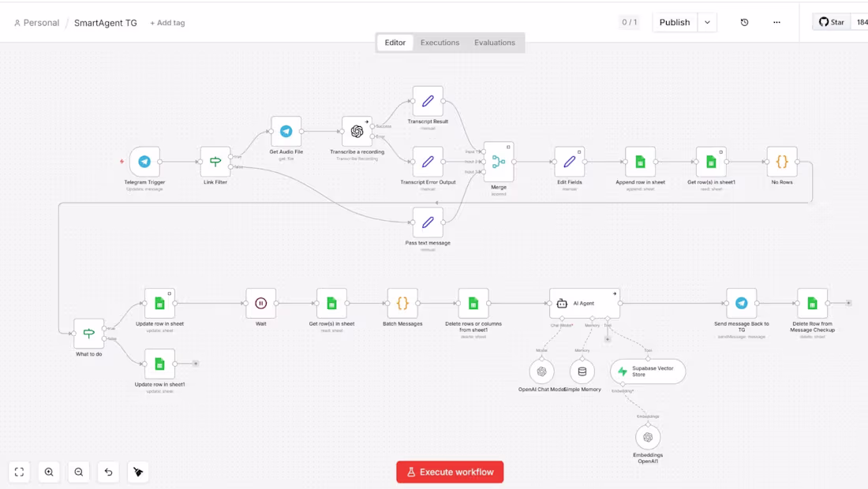Select the Get Audio File node
Image resolution: width=868 pixels, height=489 pixels.
(x=286, y=131)
